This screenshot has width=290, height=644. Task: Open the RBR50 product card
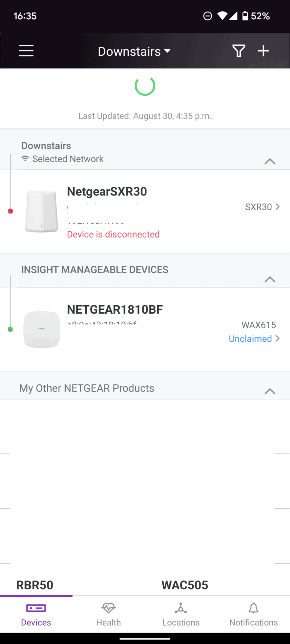coord(35,585)
